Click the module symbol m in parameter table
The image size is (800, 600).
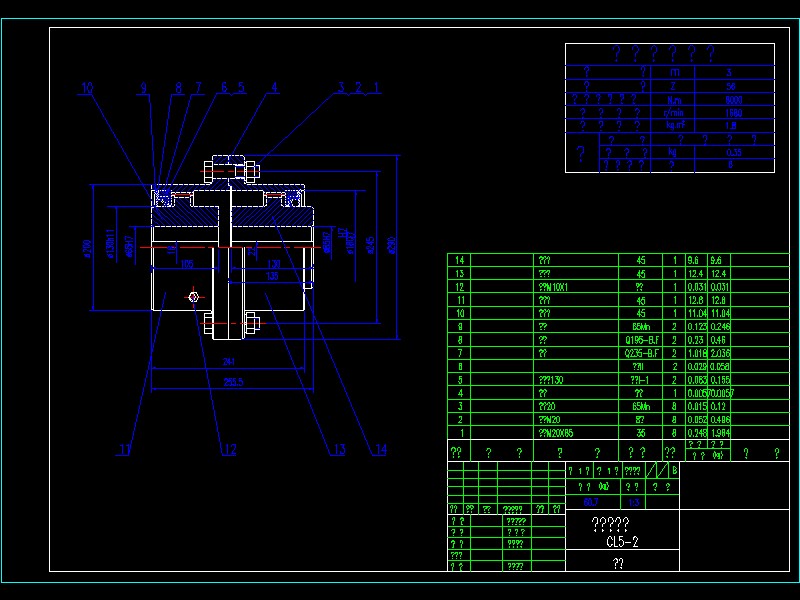(673, 73)
